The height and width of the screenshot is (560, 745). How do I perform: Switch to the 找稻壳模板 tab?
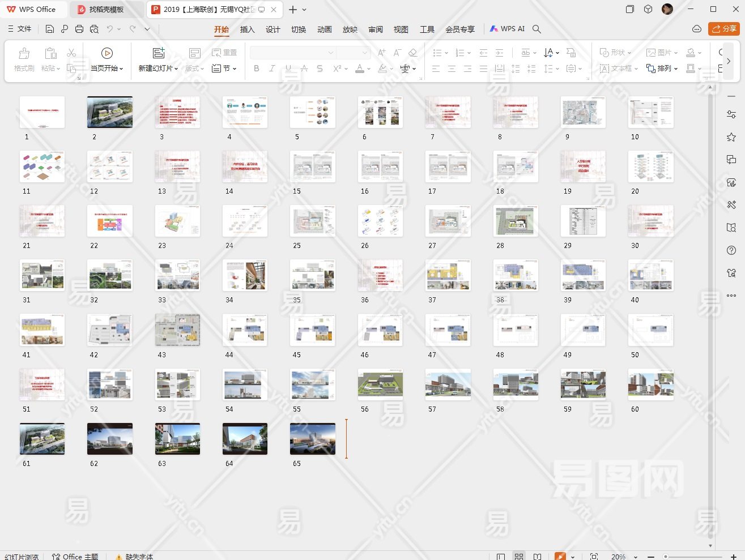[106, 10]
